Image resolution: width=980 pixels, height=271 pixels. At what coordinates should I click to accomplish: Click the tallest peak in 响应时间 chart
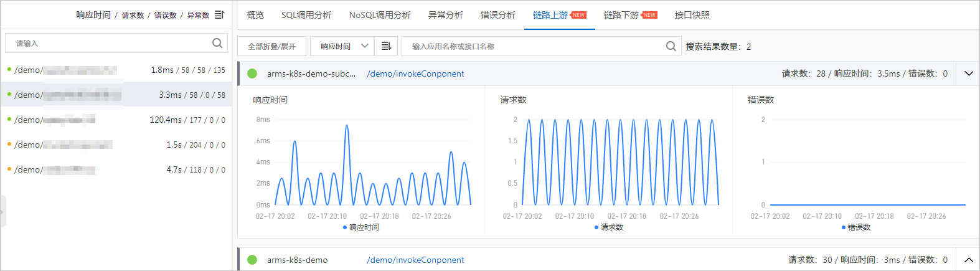[346, 126]
